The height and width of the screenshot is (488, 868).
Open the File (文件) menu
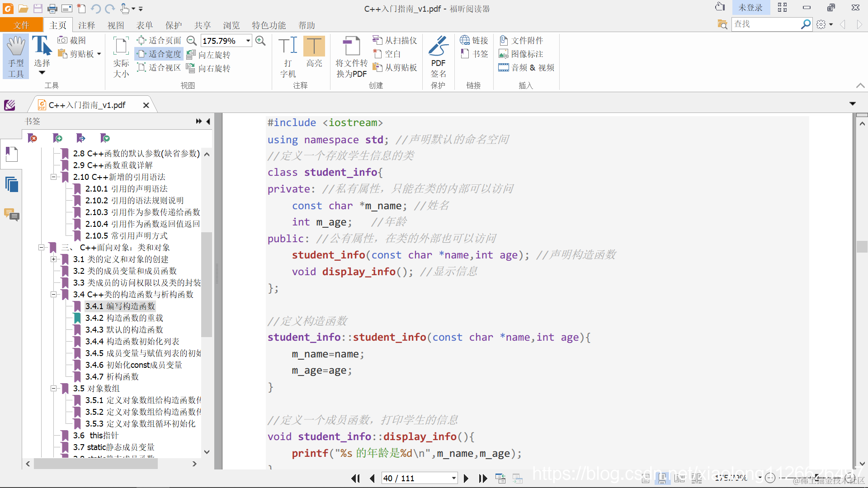coord(21,25)
